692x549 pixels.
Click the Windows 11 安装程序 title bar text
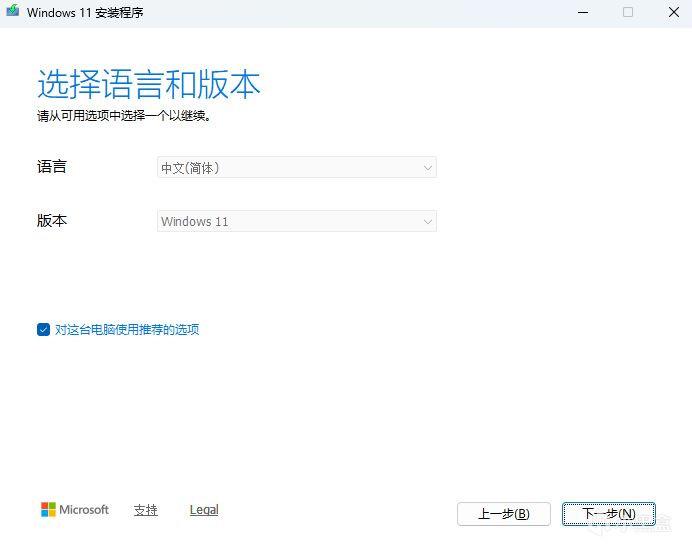pyautogui.click(x=85, y=12)
